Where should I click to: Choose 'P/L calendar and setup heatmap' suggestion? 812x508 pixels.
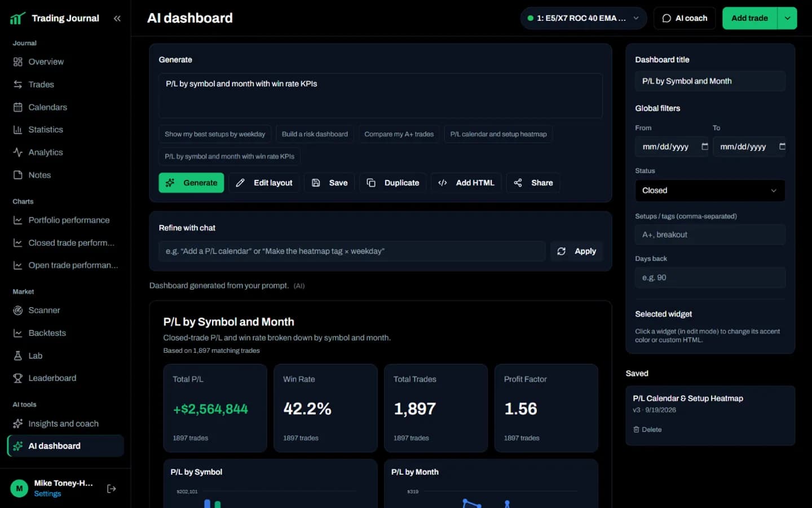(x=498, y=134)
